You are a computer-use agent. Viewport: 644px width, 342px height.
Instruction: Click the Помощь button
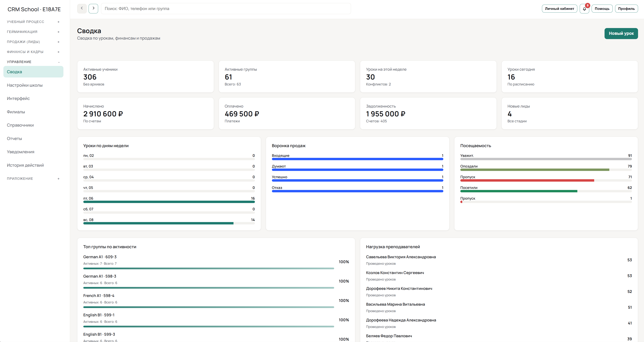coord(602,8)
